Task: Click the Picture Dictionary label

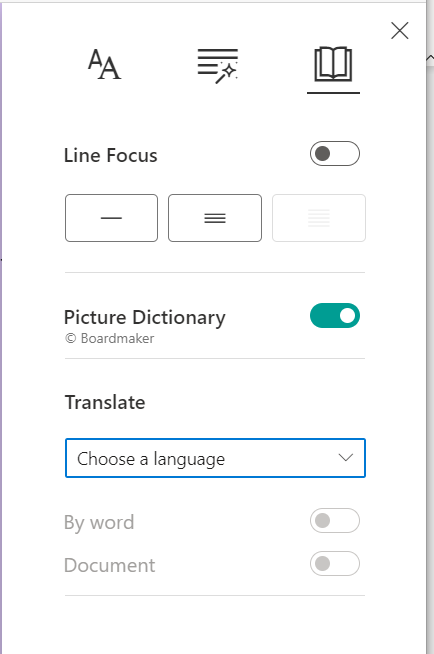Action: 145,318
